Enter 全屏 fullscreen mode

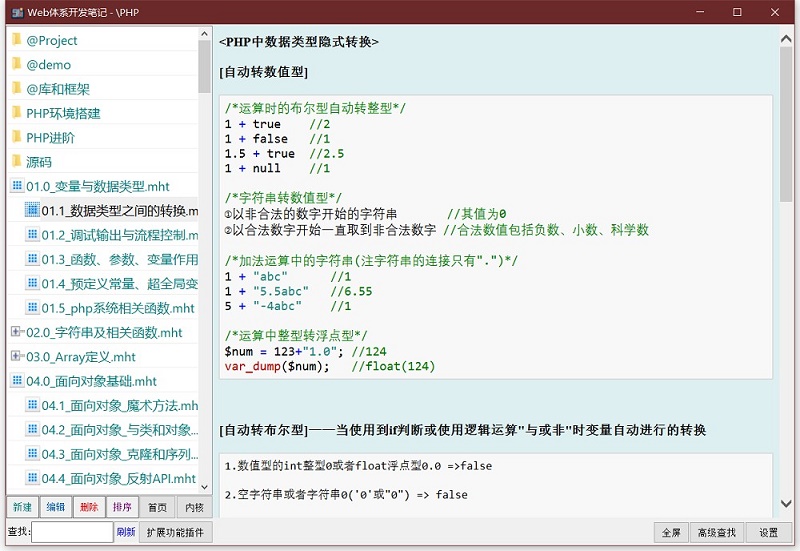click(x=670, y=532)
